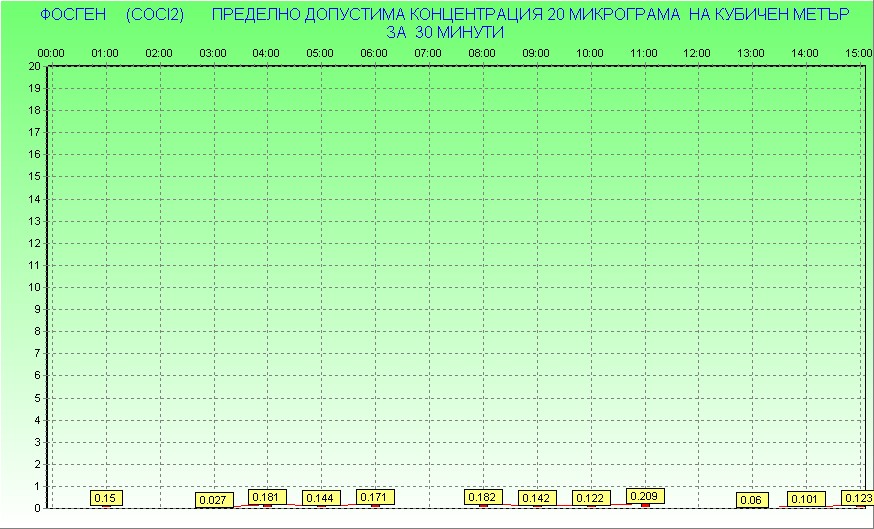Image resolution: width=874 pixels, height=529 pixels.
Task: Click the 20 limit on vertical axis
Action: 35,66
